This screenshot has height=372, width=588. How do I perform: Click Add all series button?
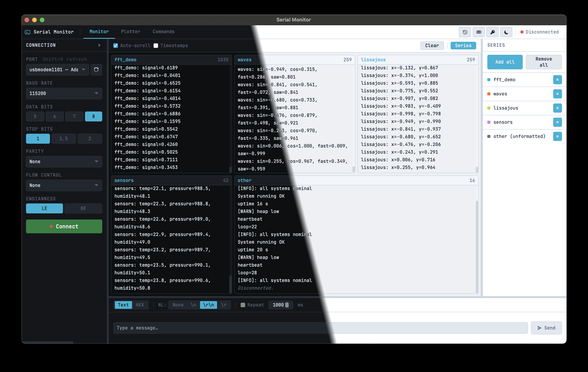tap(505, 62)
